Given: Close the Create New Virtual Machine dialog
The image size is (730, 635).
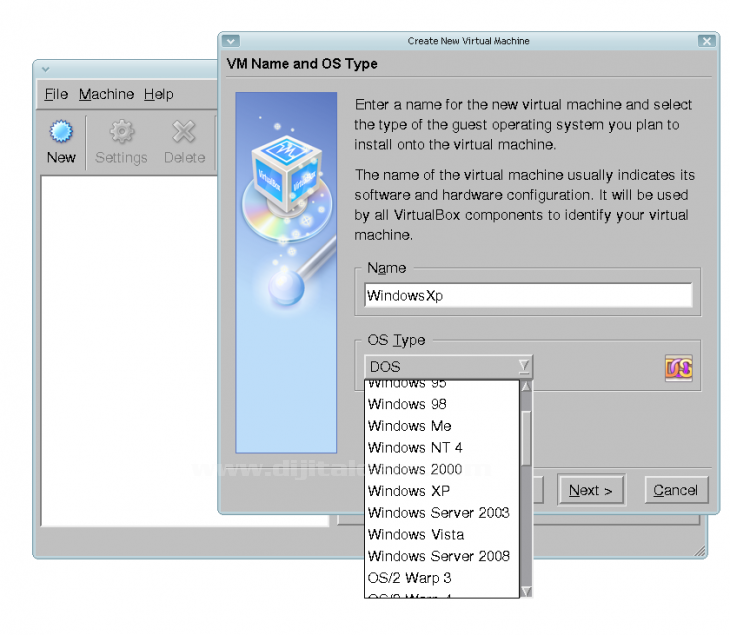Looking at the screenshot, I should (707, 41).
